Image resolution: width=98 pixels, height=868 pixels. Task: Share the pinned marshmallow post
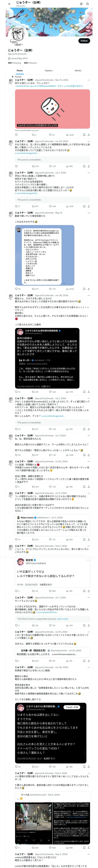coord(89,135)
